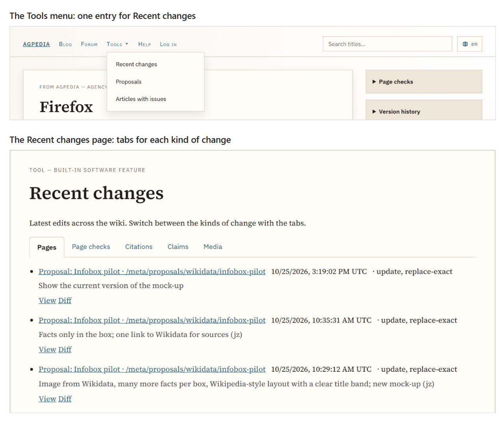Go to the Blog page

point(65,44)
